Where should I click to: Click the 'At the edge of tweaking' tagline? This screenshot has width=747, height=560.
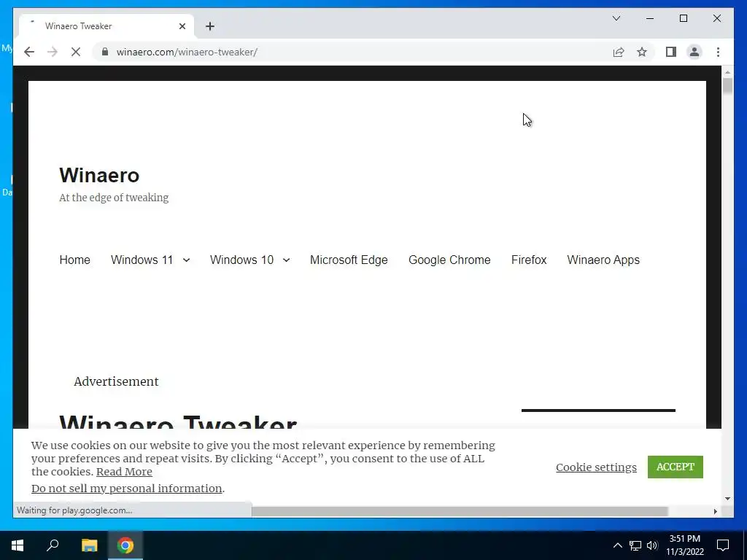pos(114,198)
